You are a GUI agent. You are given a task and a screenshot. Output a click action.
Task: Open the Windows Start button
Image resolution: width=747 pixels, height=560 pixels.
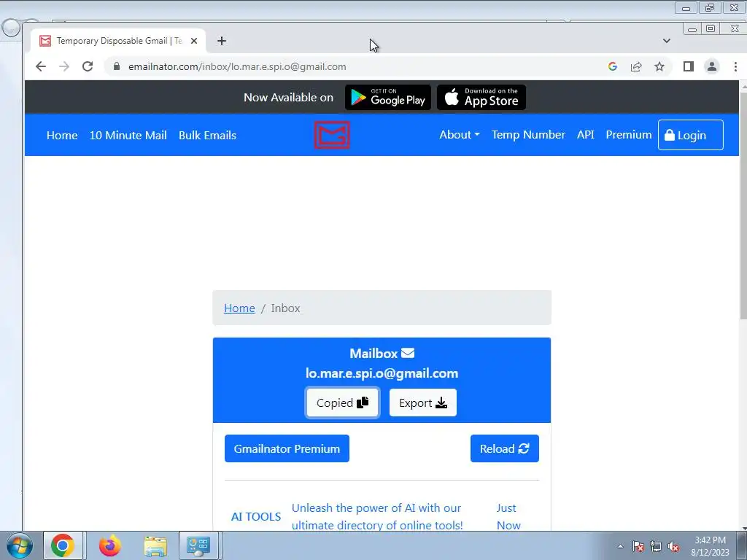[x=20, y=545]
